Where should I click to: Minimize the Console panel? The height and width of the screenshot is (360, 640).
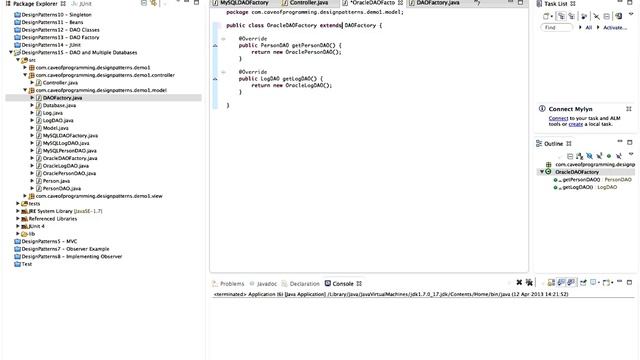click(x=620, y=281)
